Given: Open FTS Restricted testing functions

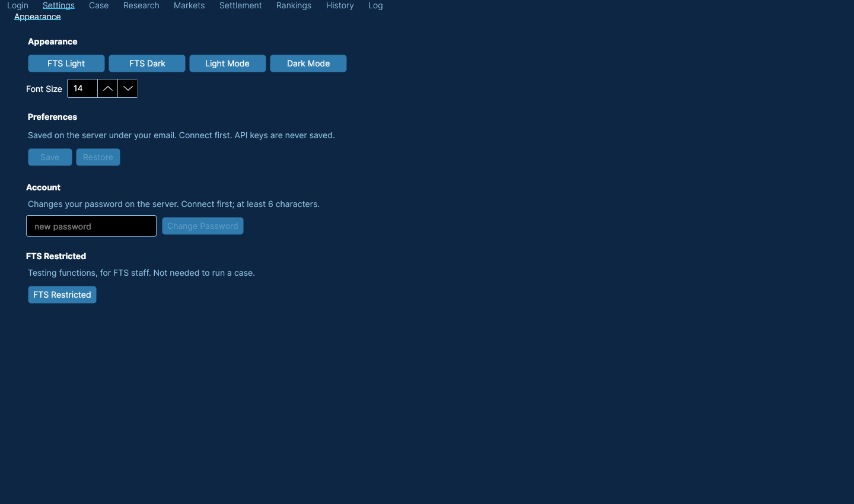Looking at the screenshot, I should click(x=62, y=295).
